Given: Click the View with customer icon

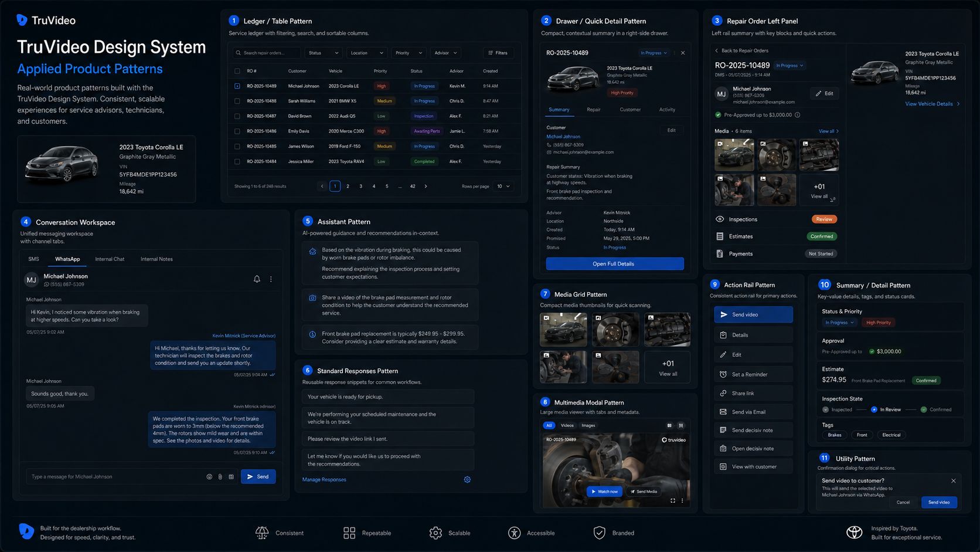Looking at the screenshot, I should [x=723, y=467].
